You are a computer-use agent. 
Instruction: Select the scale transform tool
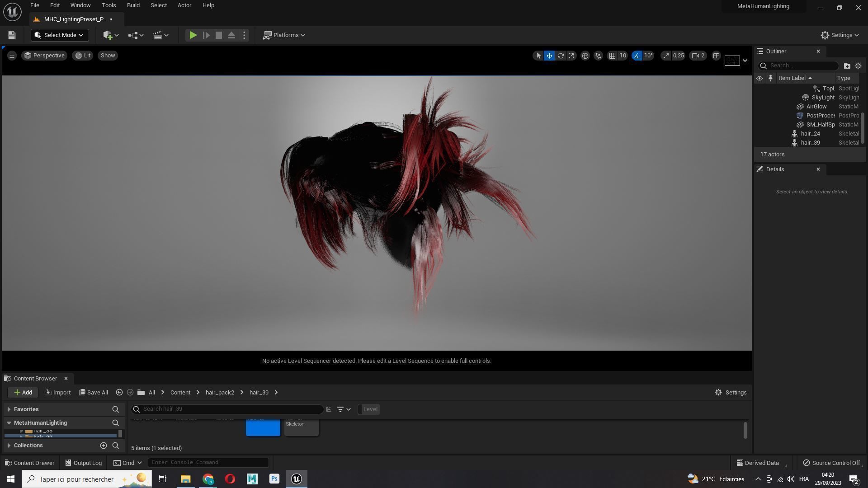(571, 56)
